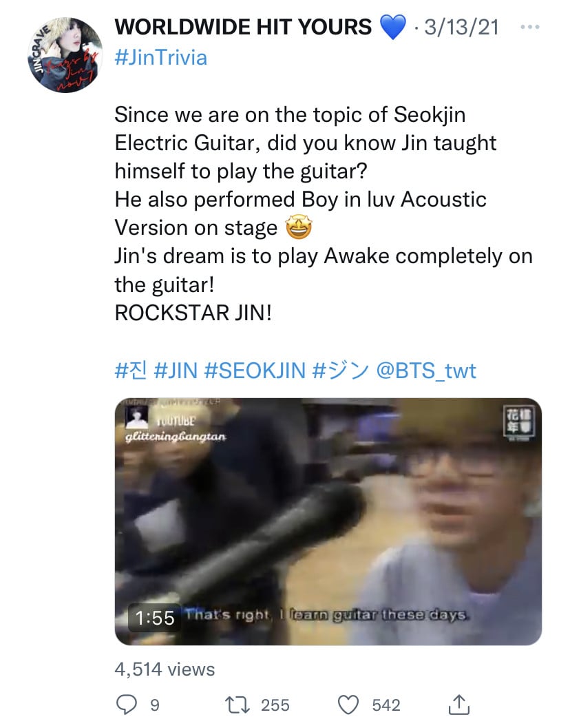Click the #ジン Japanese hashtag
Viewport: 570px width, 728px height.
click(x=341, y=371)
